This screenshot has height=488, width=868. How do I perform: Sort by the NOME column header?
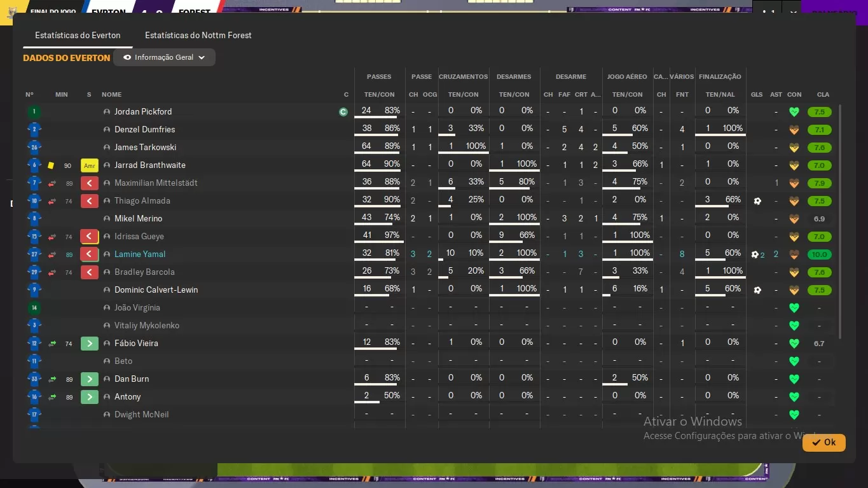pyautogui.click(x=111, y=95)
